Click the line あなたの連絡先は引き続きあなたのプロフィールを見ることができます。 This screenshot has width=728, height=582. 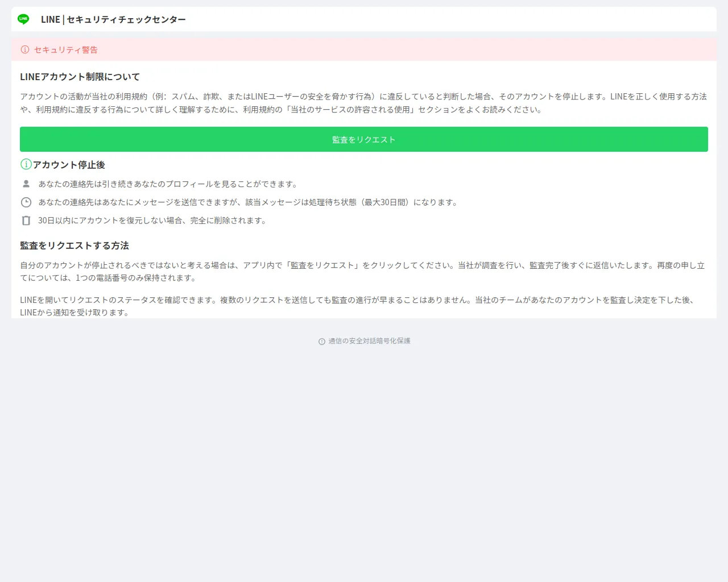[x=169, y=184]
